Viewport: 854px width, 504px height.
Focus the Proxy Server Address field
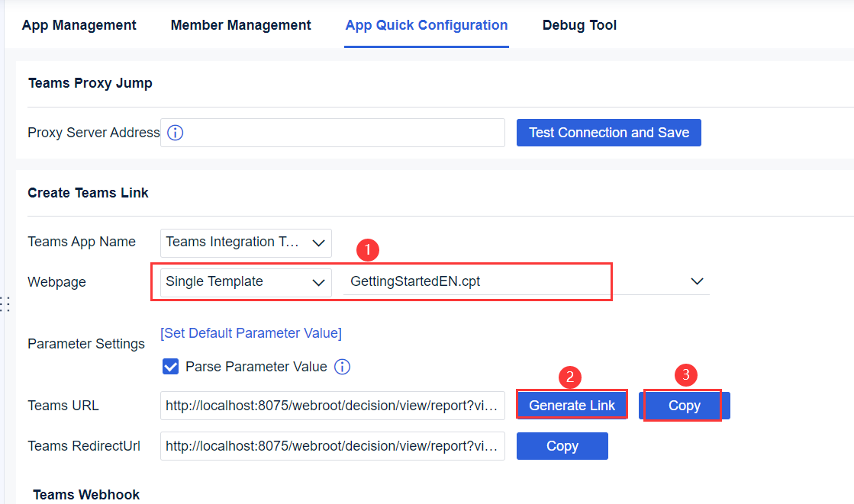333,133
